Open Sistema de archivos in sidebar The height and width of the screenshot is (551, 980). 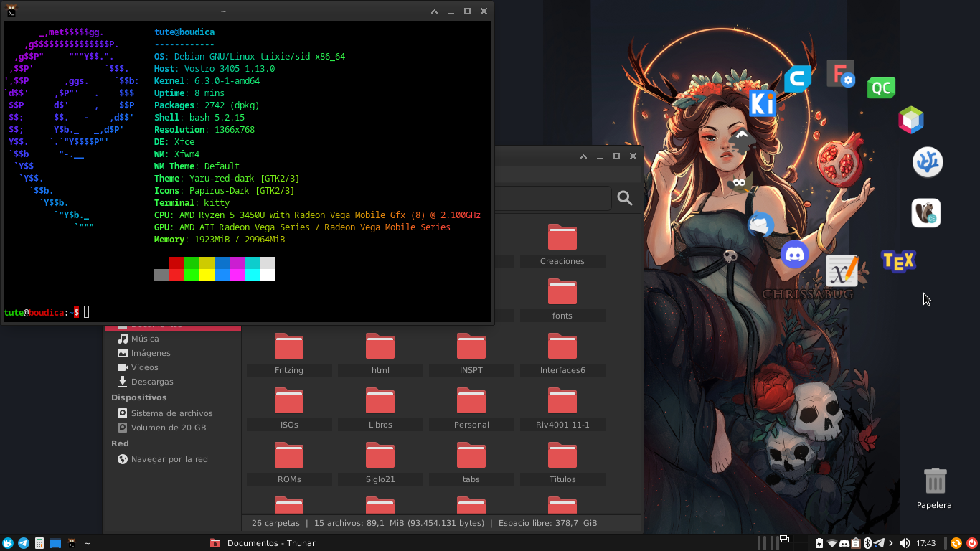coord(173,413)
